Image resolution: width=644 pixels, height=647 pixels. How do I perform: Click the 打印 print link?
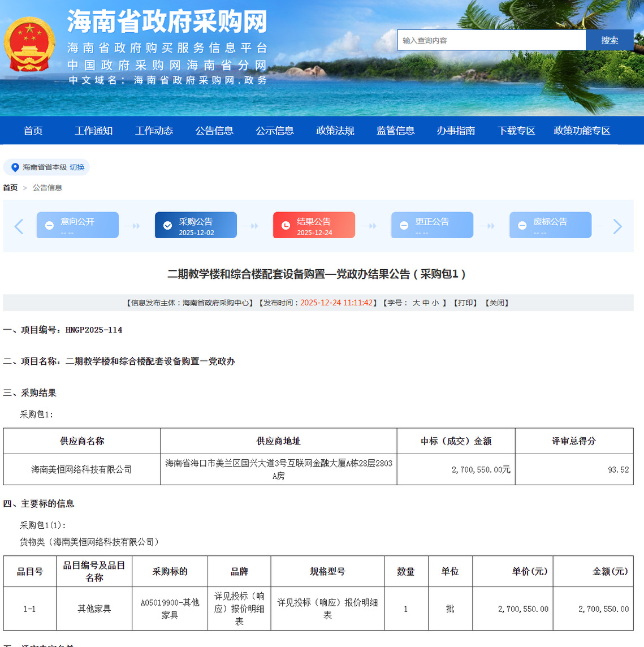tap(465, 303)
